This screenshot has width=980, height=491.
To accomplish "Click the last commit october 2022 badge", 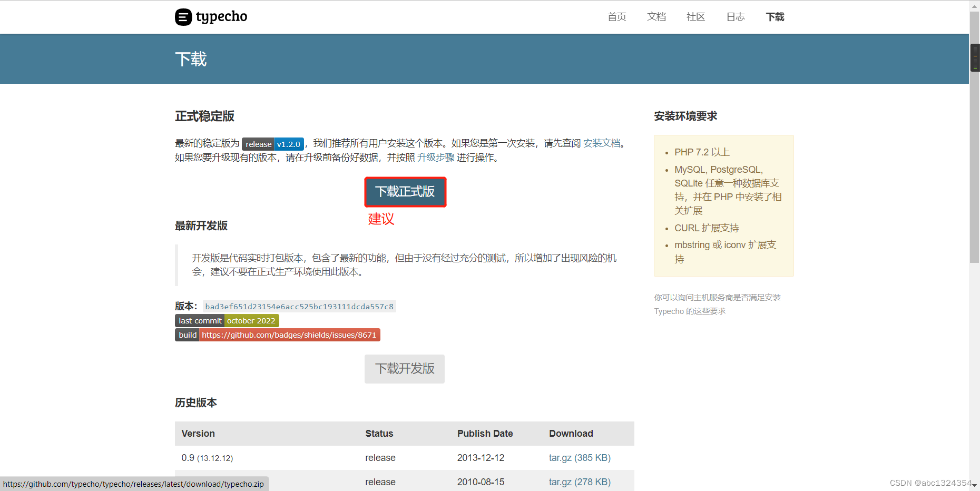I will click(227, 320).
